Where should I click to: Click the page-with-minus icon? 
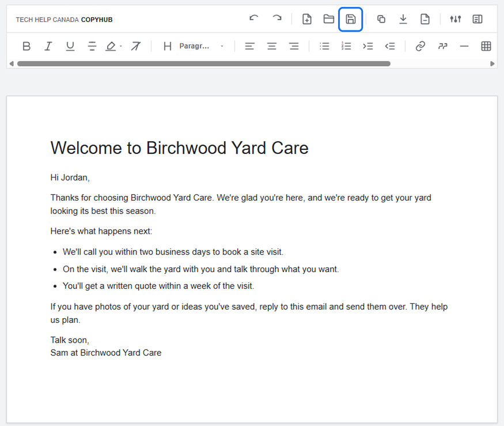click(425, 19)
